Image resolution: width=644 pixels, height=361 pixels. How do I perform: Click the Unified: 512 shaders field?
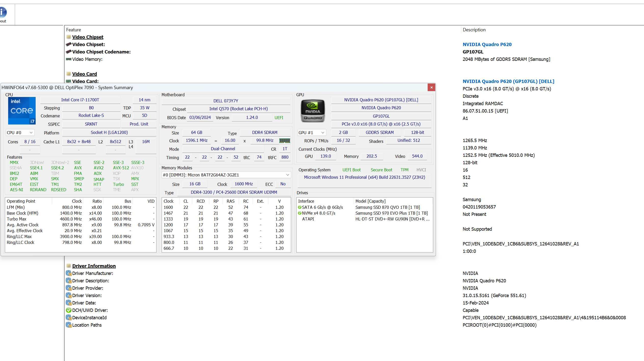click(409, 140)
